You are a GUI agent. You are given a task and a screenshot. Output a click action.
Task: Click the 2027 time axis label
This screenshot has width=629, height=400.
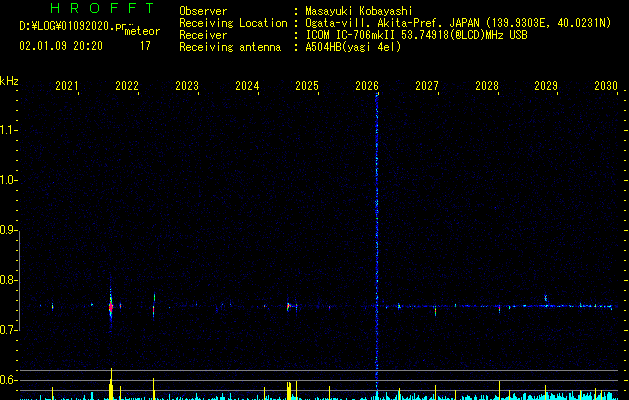coord(427,86)
